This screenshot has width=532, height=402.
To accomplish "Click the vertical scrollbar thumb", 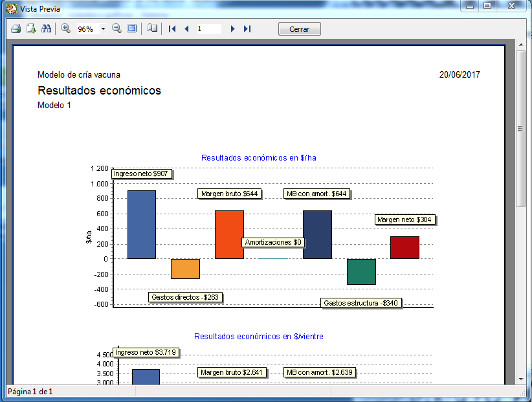I will [x=521, y=129].
